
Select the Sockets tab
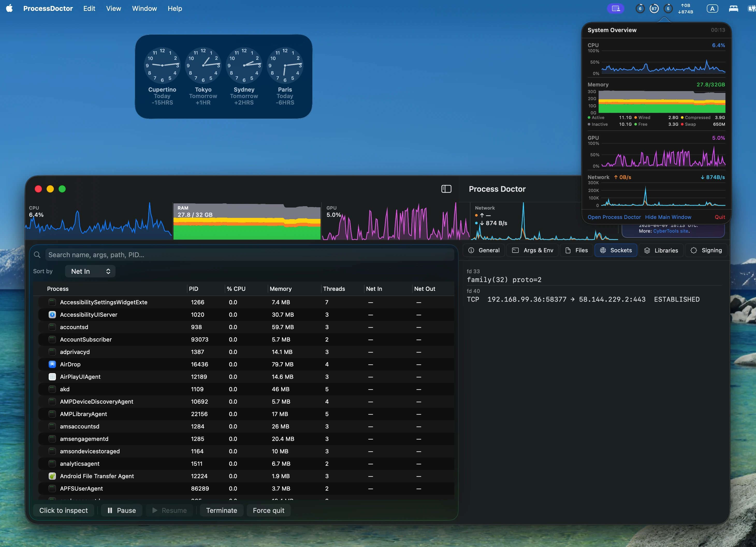[616, 250]
